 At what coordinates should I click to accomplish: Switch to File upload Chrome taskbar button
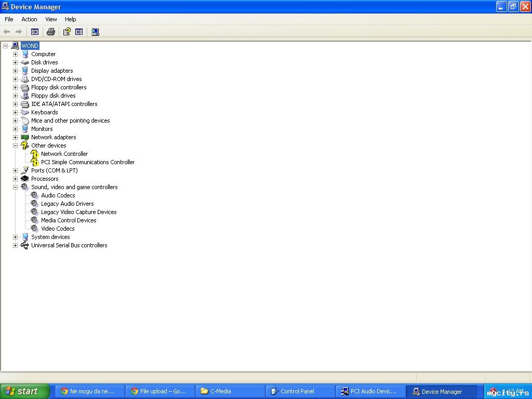pyautogui.click(x=160, y=391)
